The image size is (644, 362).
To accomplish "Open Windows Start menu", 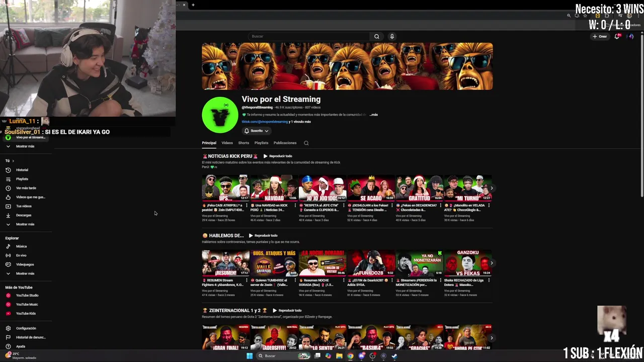I will point(250,356).
